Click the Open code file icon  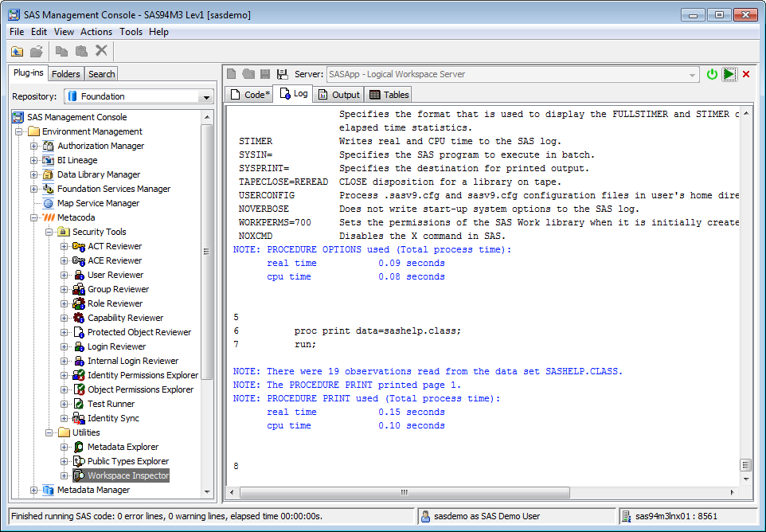[x=248, y=74]
